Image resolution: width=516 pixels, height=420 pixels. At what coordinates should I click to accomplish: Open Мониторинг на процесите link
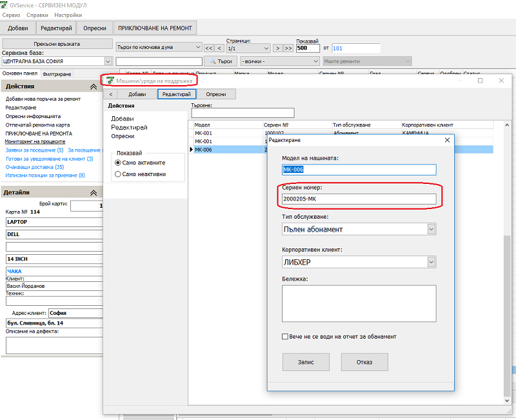(x=35, y=141)
